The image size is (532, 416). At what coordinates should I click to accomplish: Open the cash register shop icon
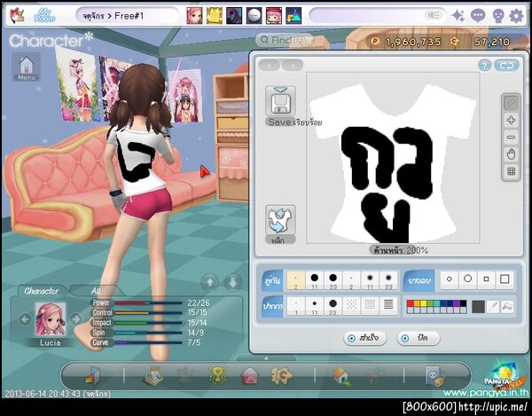click(x=153, y=375)
